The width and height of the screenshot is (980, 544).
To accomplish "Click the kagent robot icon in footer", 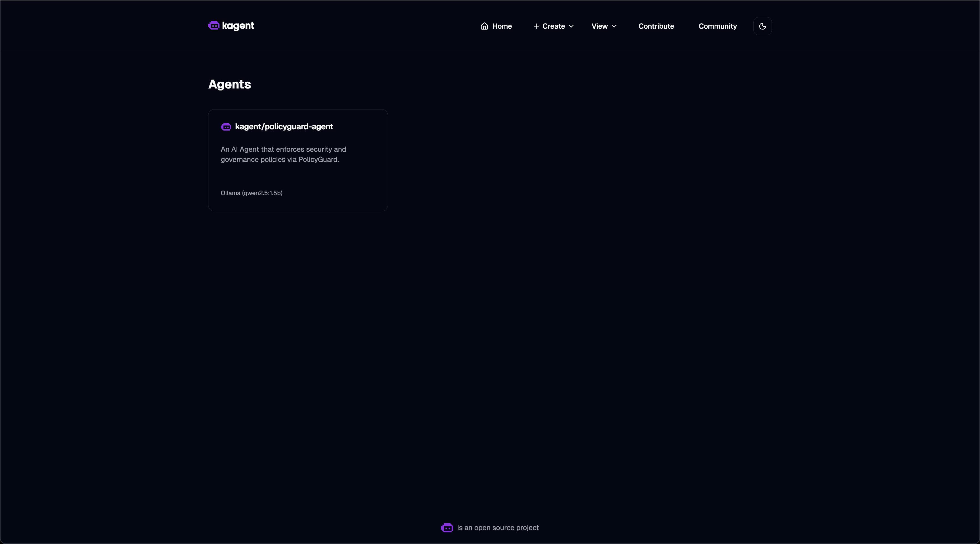I will (447, 528).
